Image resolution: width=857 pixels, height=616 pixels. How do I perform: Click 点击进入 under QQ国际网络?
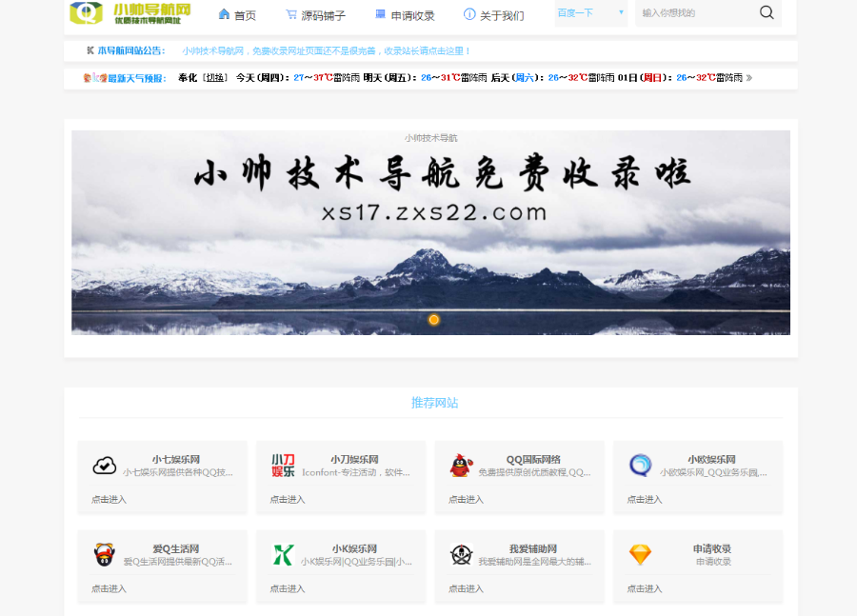click(x=466, y=499)
